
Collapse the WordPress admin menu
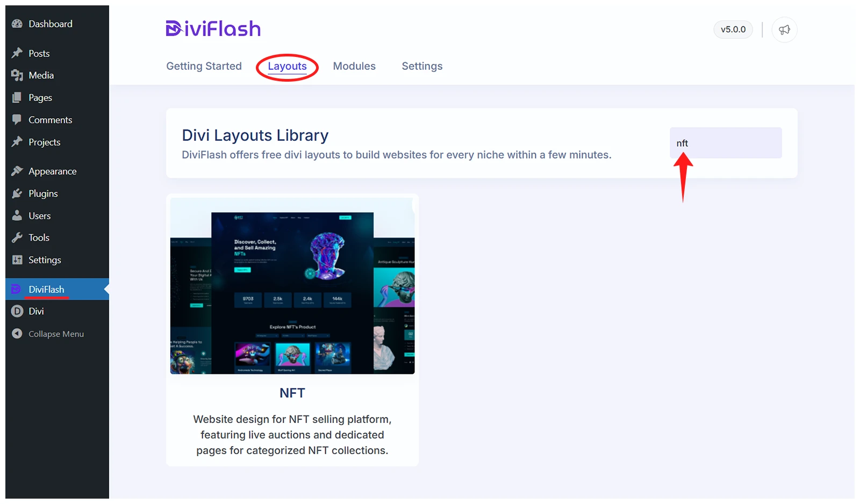(48, 334)
